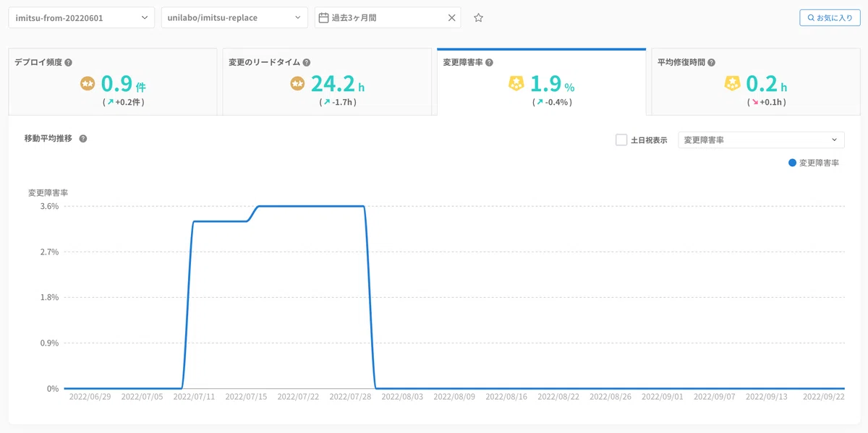Click help icon beside 変更障害率 tab title
This screenshot has width=868, height=433.
[489, 63]
